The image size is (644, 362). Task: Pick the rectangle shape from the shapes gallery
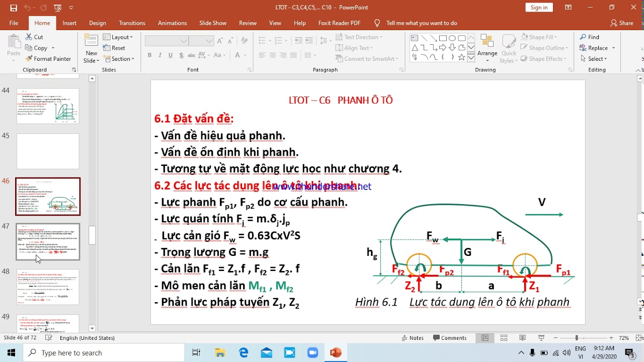click(443, 38)
